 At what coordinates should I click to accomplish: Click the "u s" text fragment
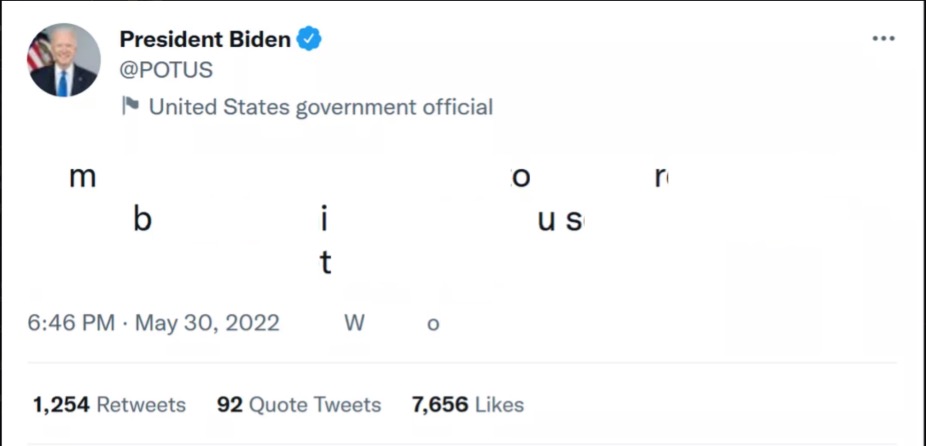pyautogui.click(x=560, y=220)
